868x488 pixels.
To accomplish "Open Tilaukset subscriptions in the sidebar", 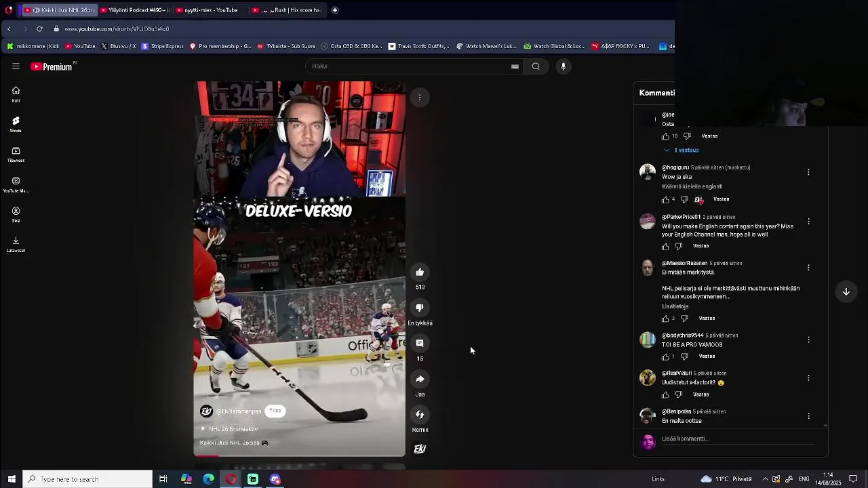I will (16, 155).
